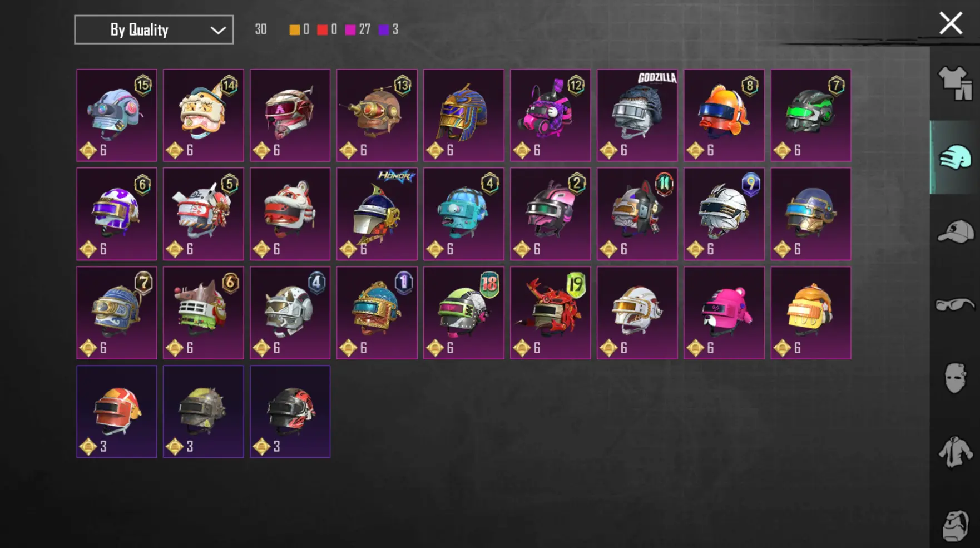Click the pink quality count swatch
Viewport: 980px width, 548px height.
(x=350, y=29)
